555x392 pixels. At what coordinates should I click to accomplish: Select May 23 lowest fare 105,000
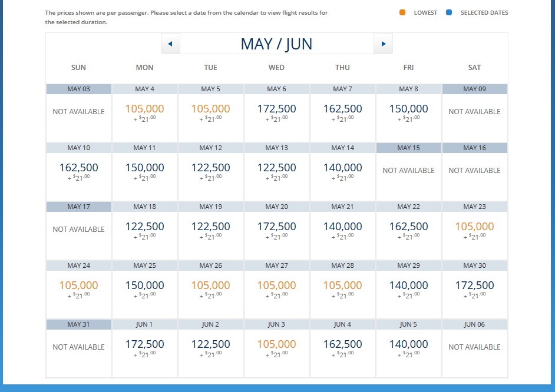coord(474,230)
